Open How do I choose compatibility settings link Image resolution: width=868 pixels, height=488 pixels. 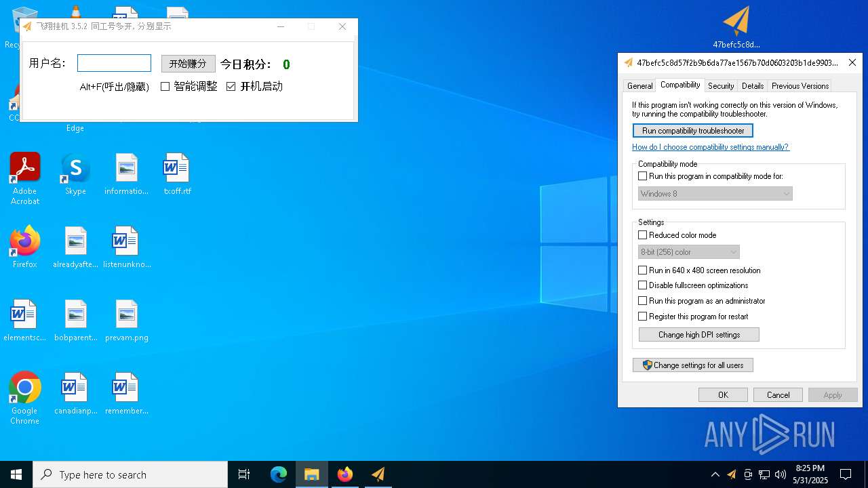pos(711,147)
